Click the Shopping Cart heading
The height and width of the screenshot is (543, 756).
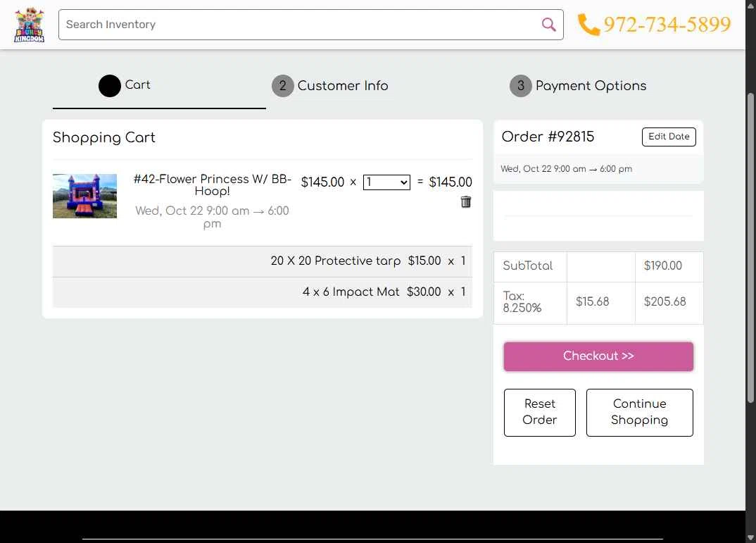pyautogui.click(x=103, y=137)
